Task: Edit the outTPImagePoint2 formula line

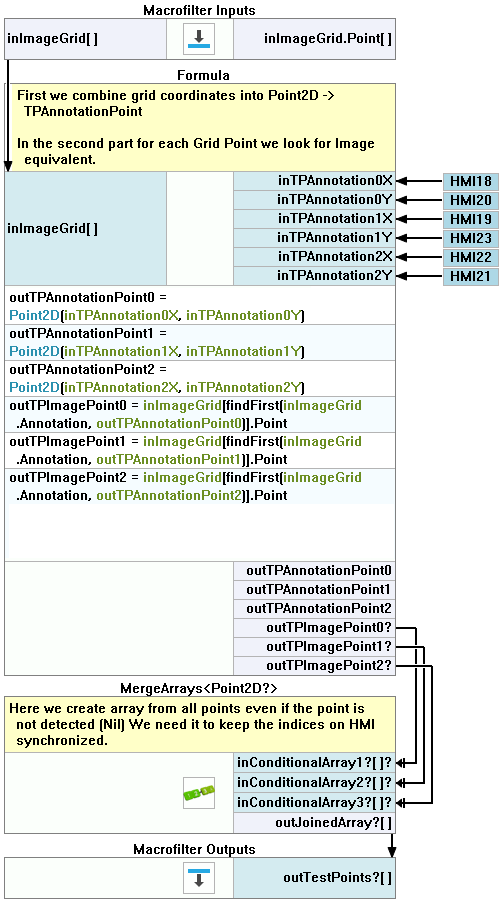Action: [x=200, y=486]
